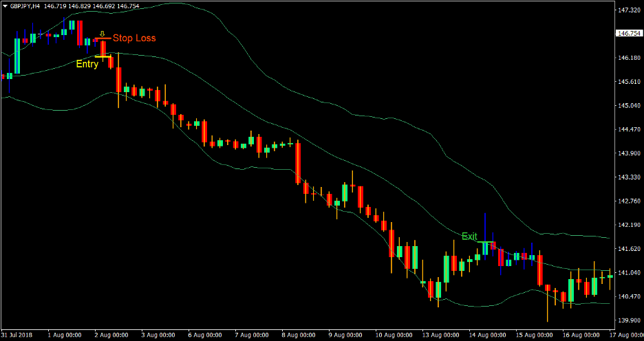Click the current price tag 146.754
644x341 pixels.
coord(628,34)
